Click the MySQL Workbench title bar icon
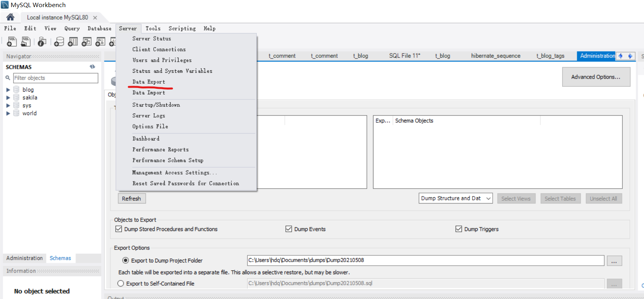Image resolution: width=644 pixels, height=299 pixels. coord(5,5)
